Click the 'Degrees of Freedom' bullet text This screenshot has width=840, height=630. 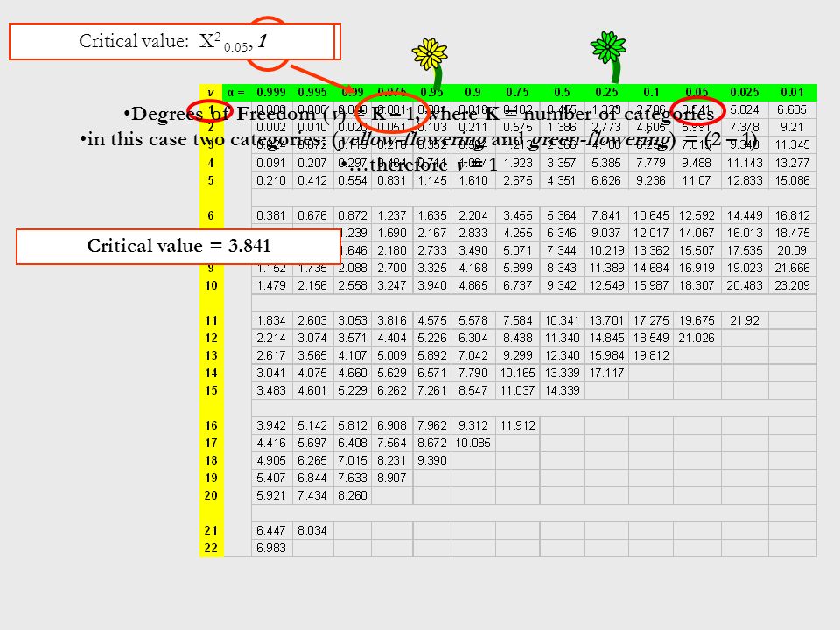pyautogui.click(x=418, y=114)
